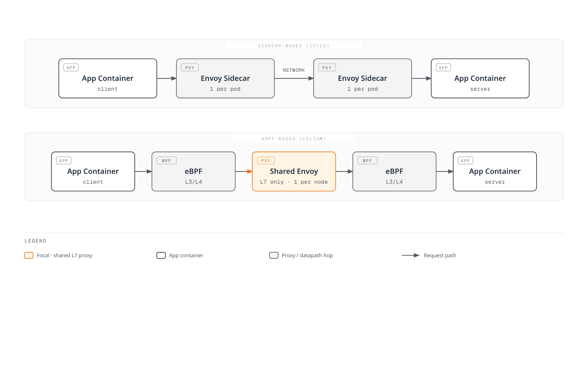This screenshot has height=368, width=588.
Task: Click '1 per pod' under first Envoy Sidecar
Action: [x=225, y=89]
